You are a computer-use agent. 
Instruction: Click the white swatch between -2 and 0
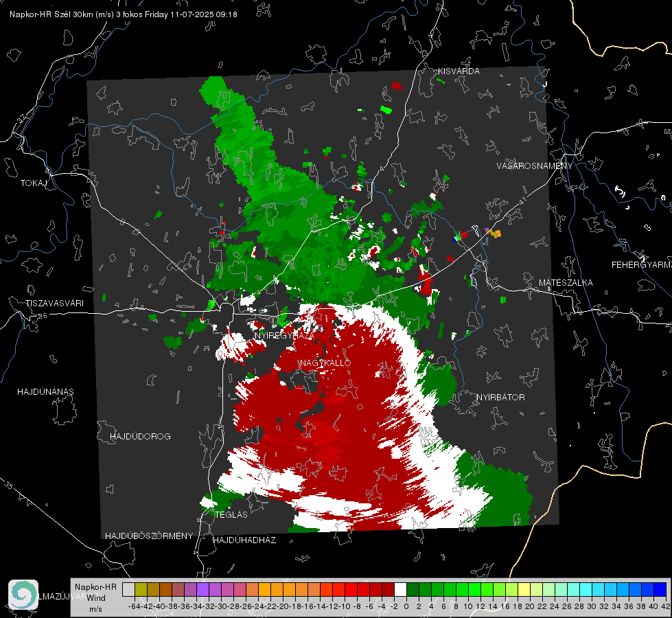[400, 589]
